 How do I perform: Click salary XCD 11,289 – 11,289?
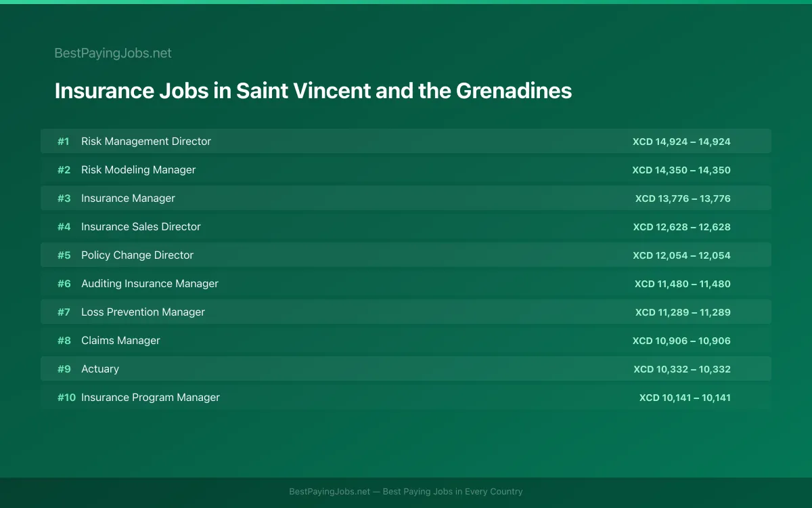pyautogui.click(x=683, y=312)
